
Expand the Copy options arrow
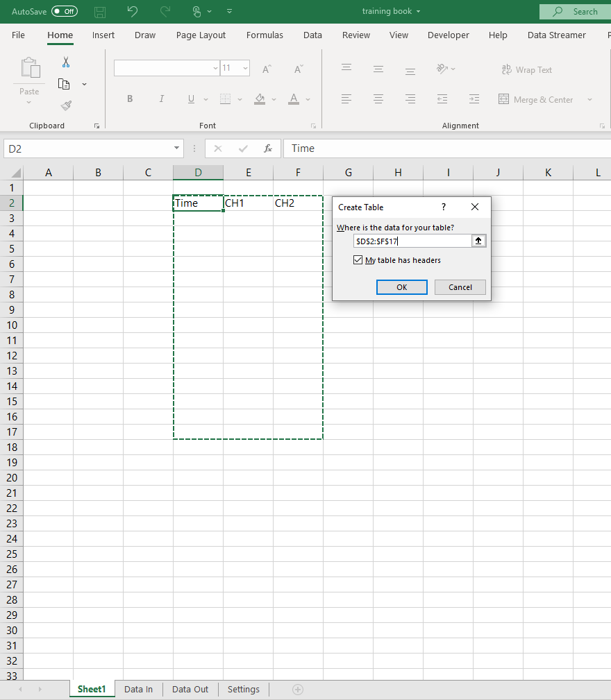(84, 84)
